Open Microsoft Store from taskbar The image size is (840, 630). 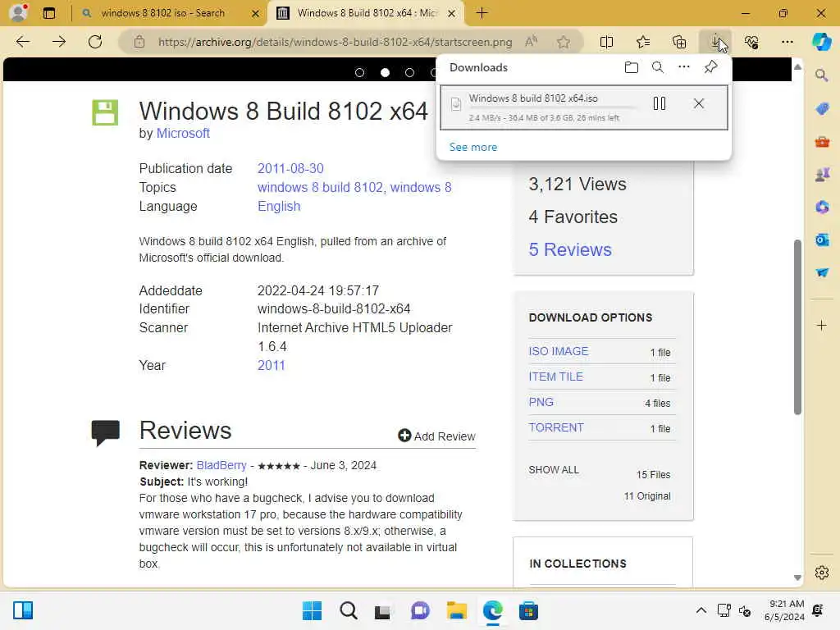coord(528,610)
